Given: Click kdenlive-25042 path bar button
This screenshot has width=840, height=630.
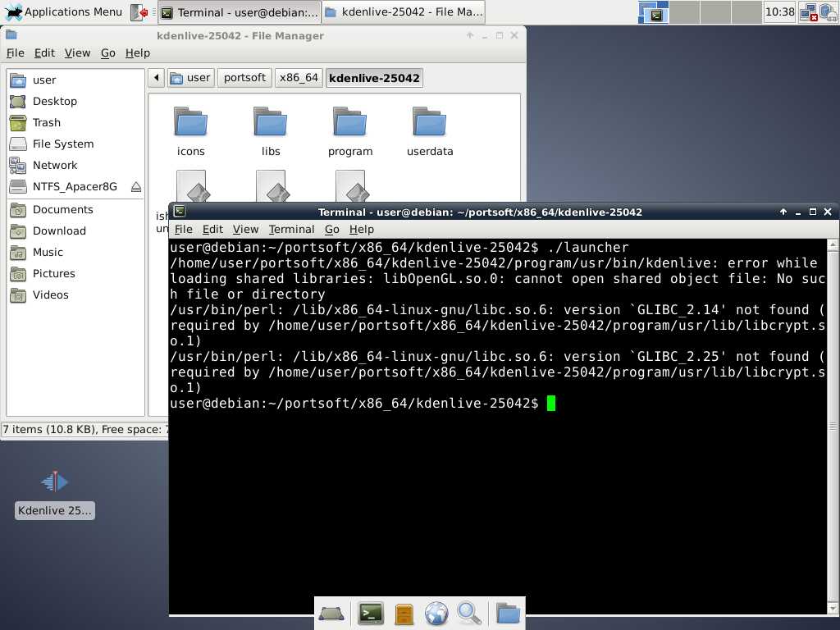Looking at the screenshot, I should [x=374, y=78].
